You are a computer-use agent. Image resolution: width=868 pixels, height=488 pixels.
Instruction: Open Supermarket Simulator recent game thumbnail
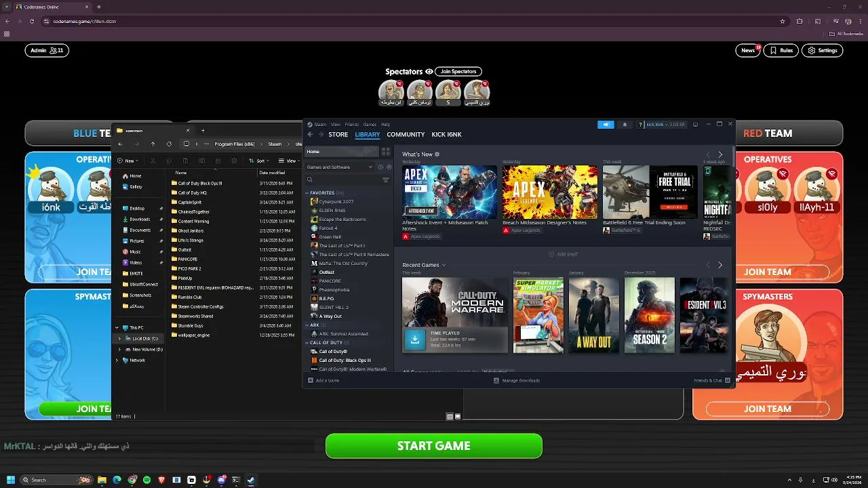(538, 315)
